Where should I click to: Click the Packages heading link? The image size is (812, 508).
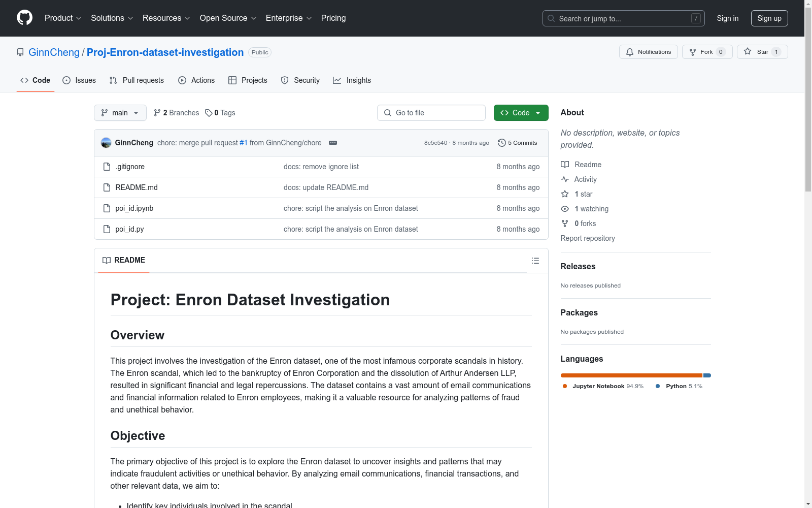pyautogui.click(x=579, y=312)
